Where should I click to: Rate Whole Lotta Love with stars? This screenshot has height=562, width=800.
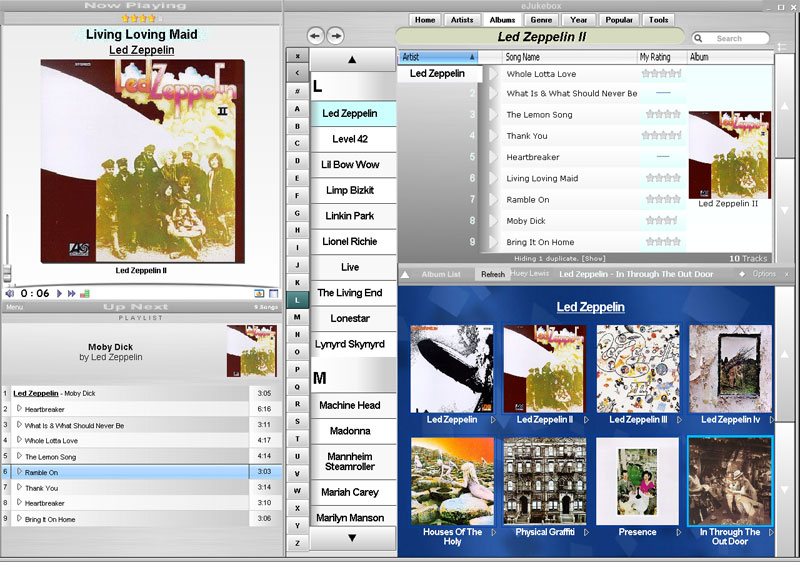[662, 73]
